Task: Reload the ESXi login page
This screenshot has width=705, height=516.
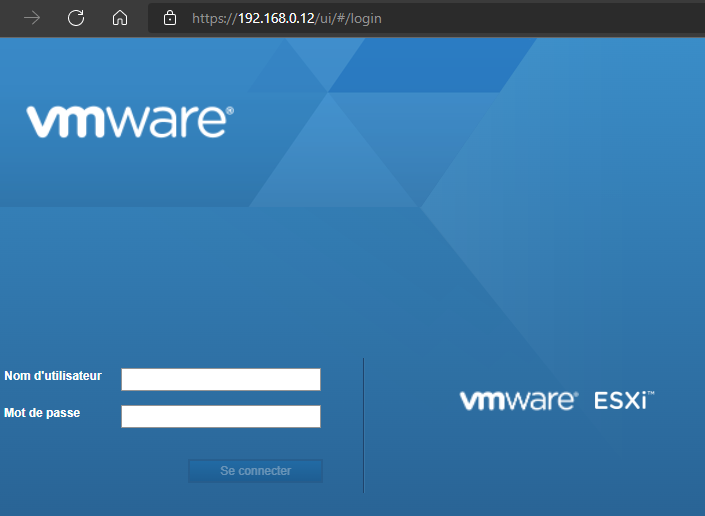Action: (x=76, y=18)
